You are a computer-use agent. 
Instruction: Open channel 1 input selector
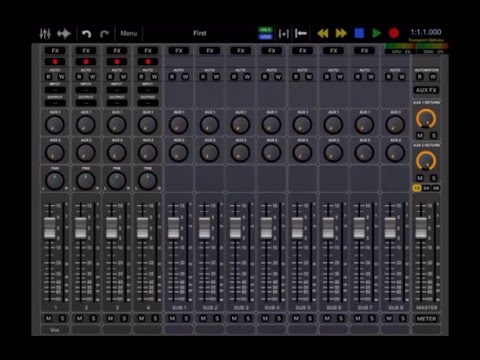point(55,90)
